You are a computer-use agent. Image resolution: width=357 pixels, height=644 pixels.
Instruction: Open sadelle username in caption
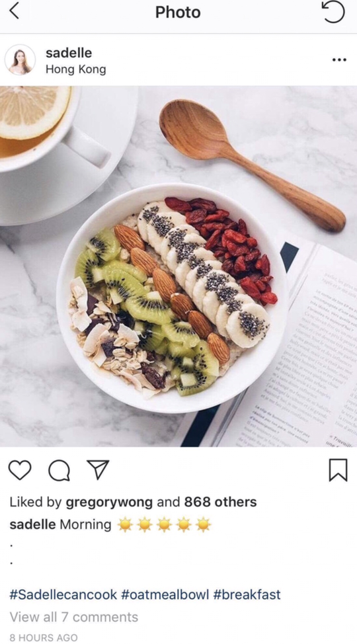pos(32,524)
